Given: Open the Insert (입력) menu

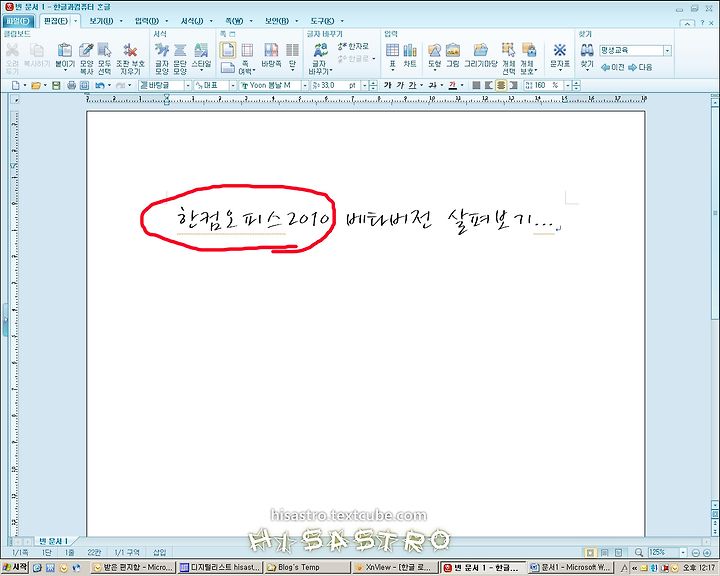Looking at the screenshot, I should click(x=146, y=21).
